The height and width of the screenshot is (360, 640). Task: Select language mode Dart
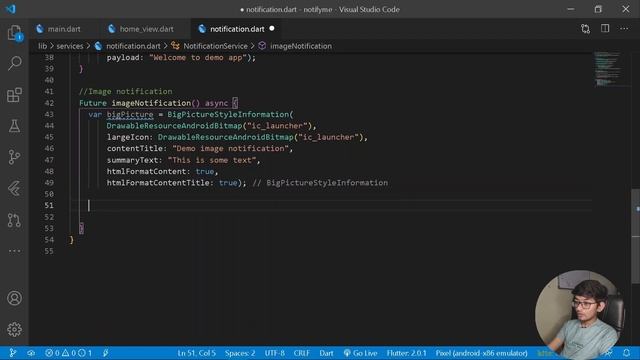click(326, 353)
